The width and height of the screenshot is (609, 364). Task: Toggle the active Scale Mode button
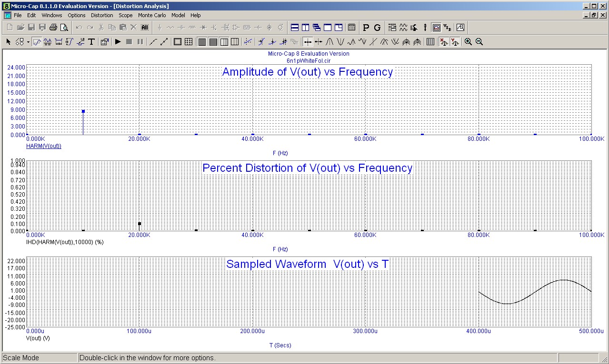(x=37, y=42)
